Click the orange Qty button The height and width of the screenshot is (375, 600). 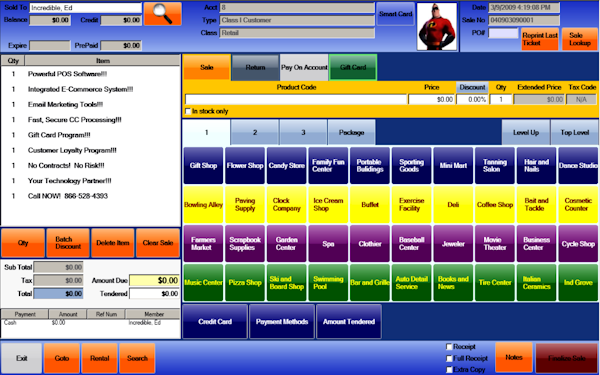pyautogui.click(x=23, y=243)
